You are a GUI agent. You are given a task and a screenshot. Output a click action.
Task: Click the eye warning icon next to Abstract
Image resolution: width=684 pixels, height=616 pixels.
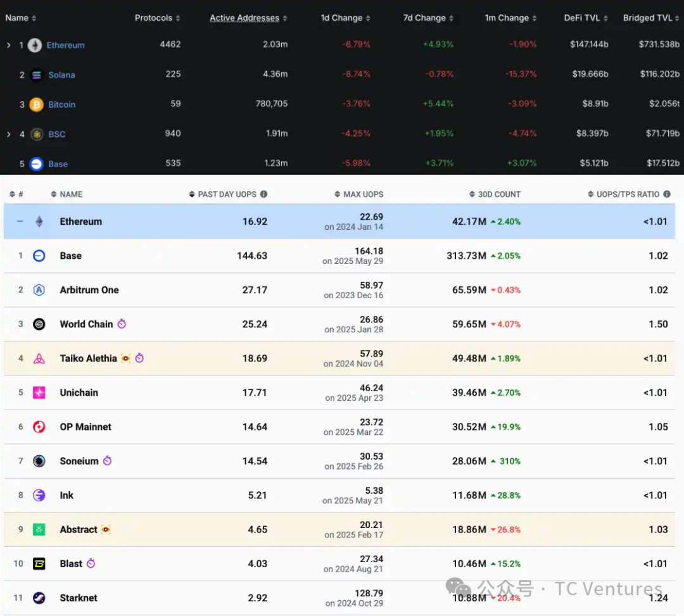pos(106,529)
